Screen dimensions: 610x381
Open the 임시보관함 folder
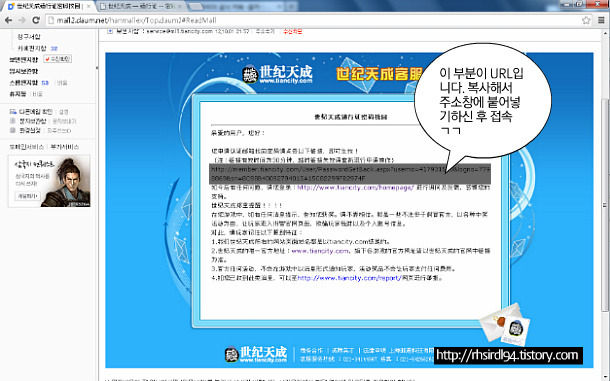(24, 71)
